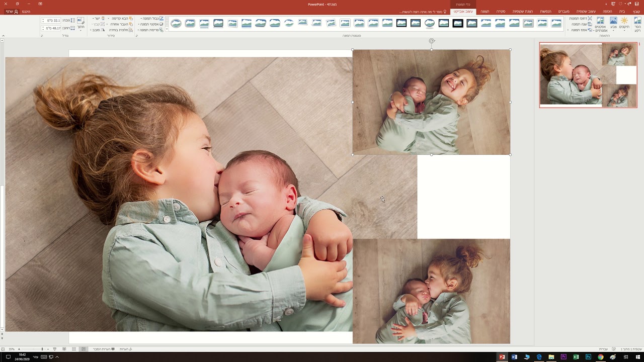Open Corrections (תיקונים) sun icon
This screenshot has height=362, width=644.
coord(624,23)
